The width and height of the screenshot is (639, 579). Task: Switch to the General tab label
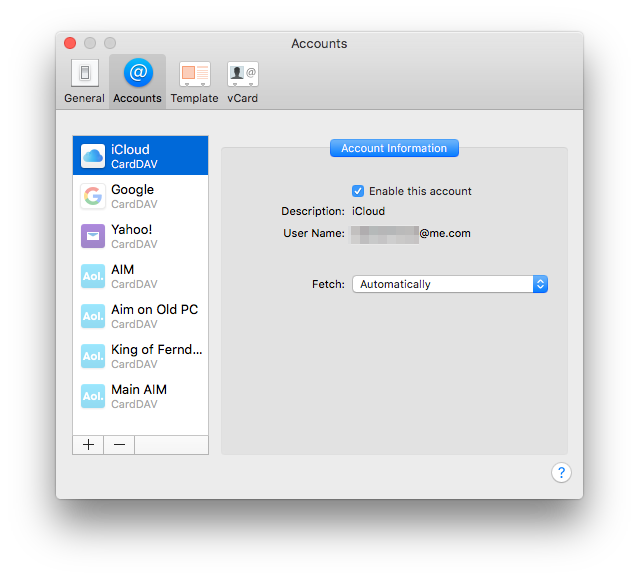pyautogui.click(x=84, y=98)
